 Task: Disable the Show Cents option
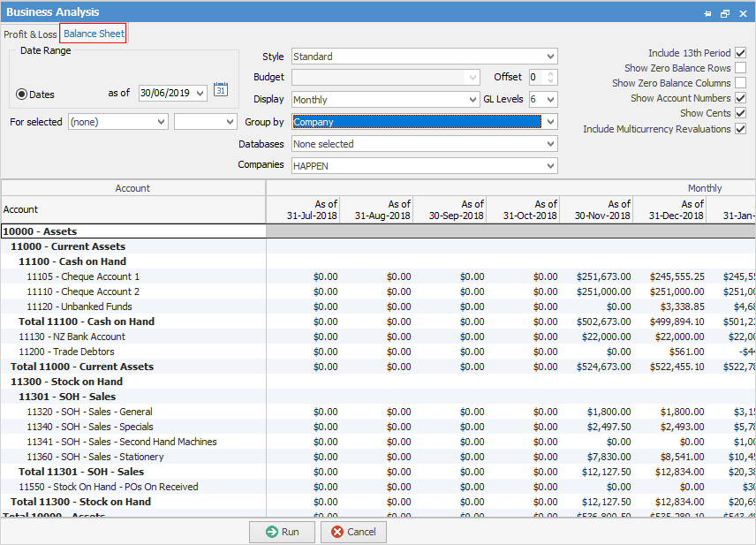pyautogui.click(x=740, y=113)
